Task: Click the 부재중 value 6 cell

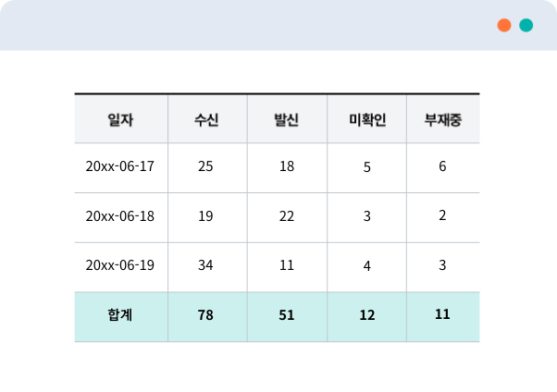Action: [x=442, y=166]
